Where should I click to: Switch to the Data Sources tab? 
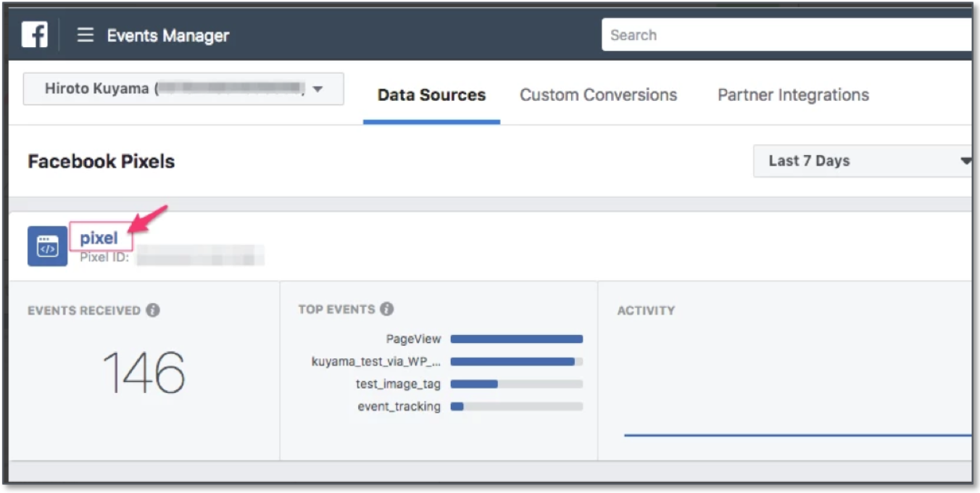point(431,96)
